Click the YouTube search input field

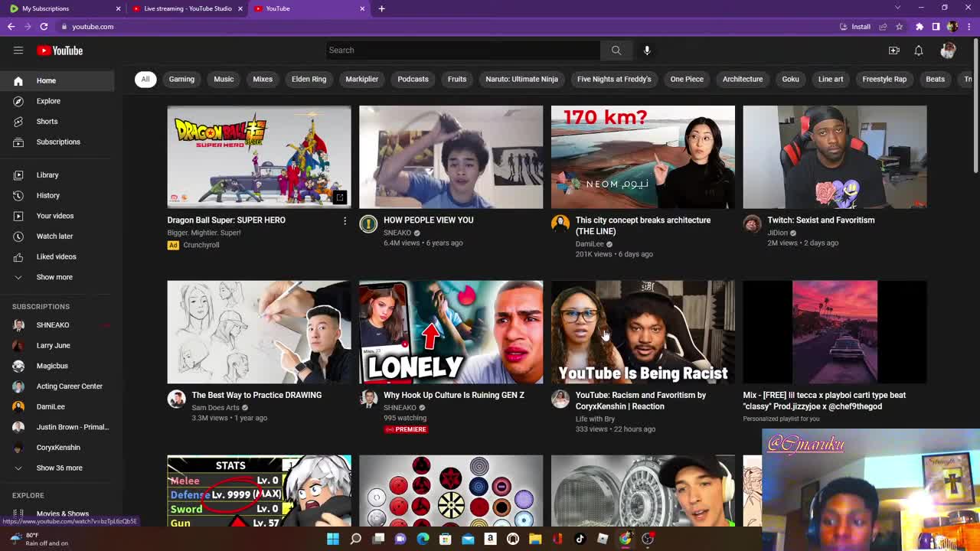click(463, 51)
